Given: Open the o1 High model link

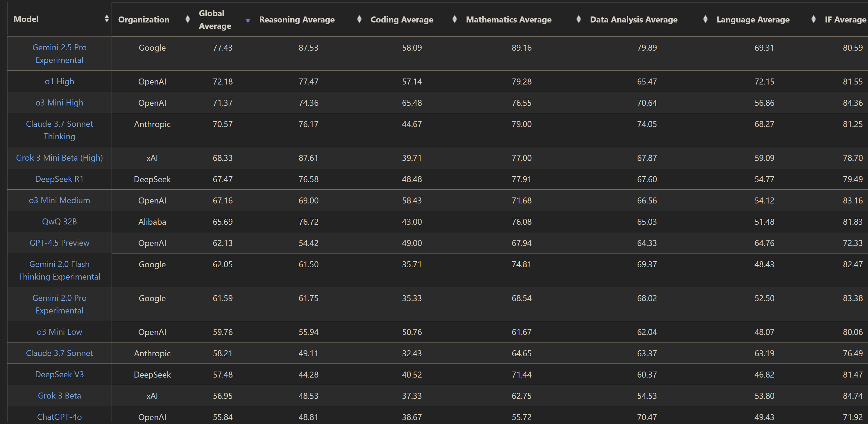Looking at the screenshot, I should tap(59, 81).
